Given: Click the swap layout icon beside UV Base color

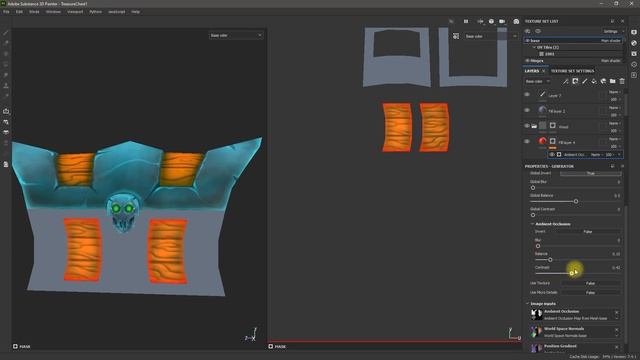Looking at the screenshot, I should coord(456,36).
